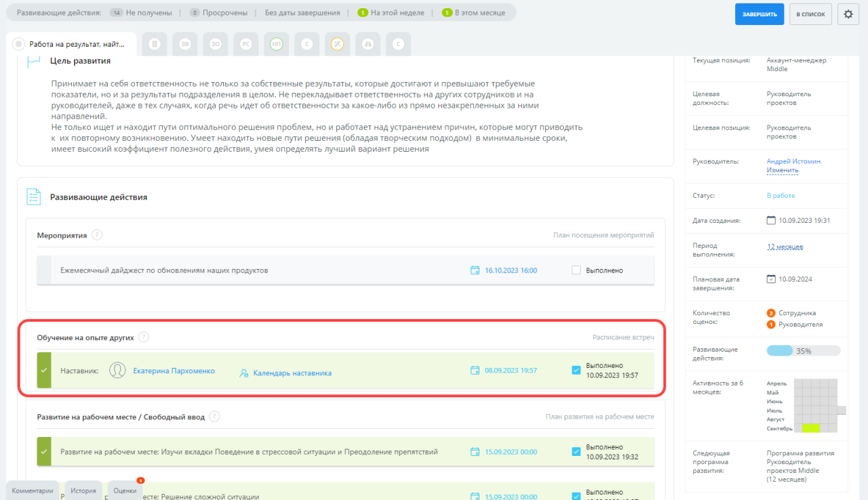Viewport: 868px width, 500px height.
Task: Open the green-ringed НП tab
Action: click(x=277, y=44)
